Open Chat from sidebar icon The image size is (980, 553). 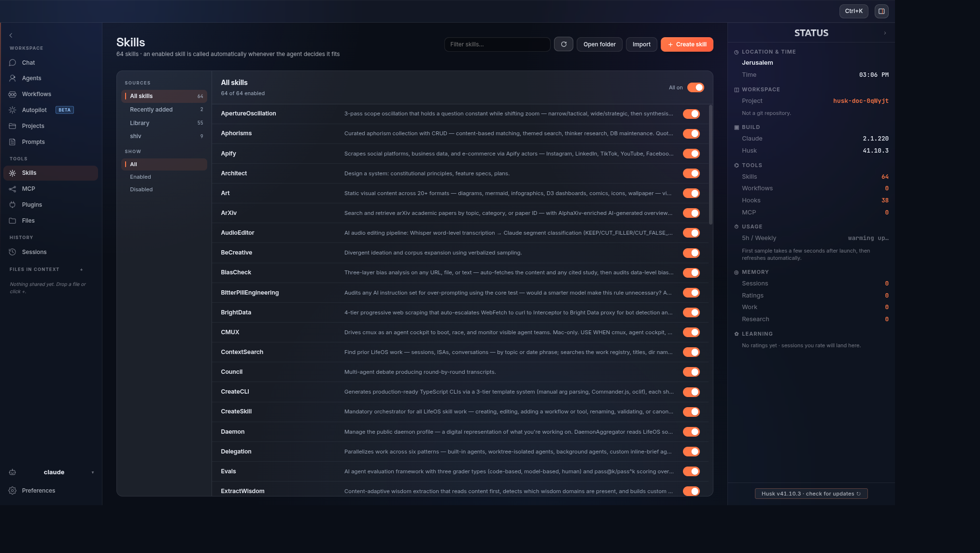(13, 63)
